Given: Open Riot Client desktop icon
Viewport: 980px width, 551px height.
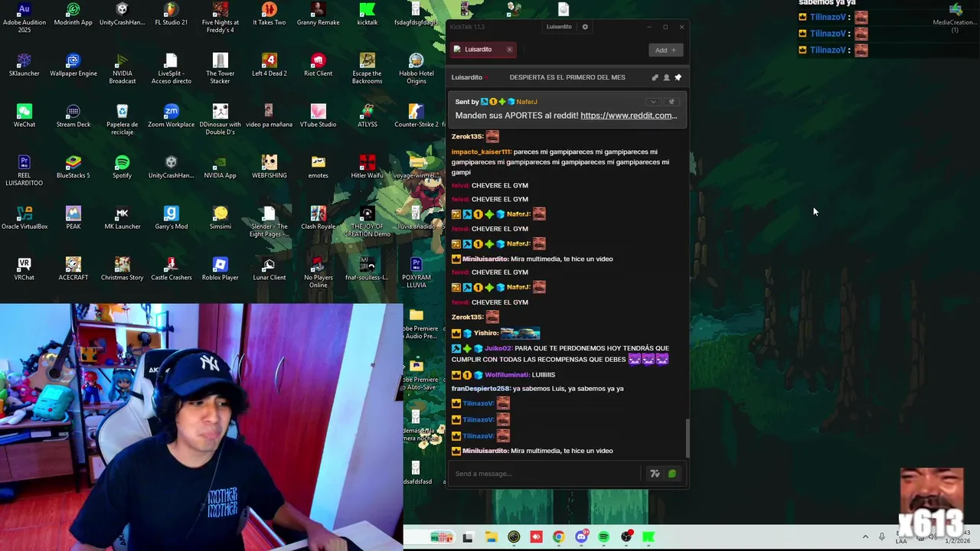Looking at the screenshot, I should tap(318, 65).
